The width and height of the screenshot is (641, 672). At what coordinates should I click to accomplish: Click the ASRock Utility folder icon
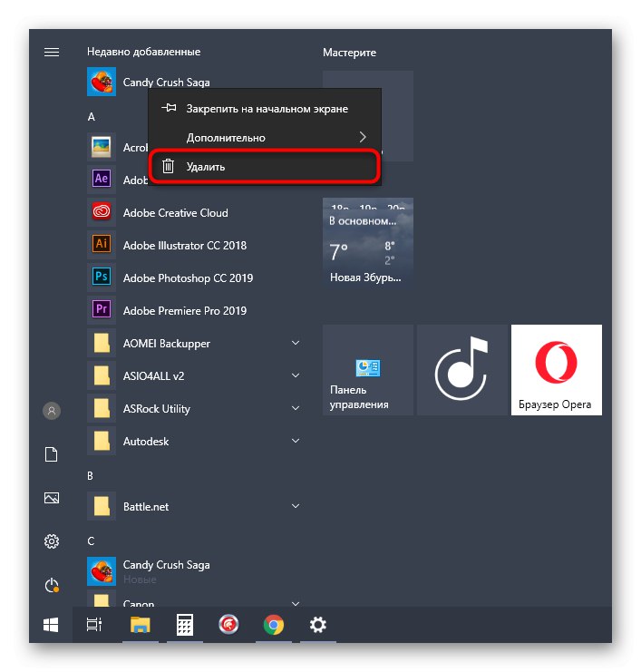(x=102, y=408)
